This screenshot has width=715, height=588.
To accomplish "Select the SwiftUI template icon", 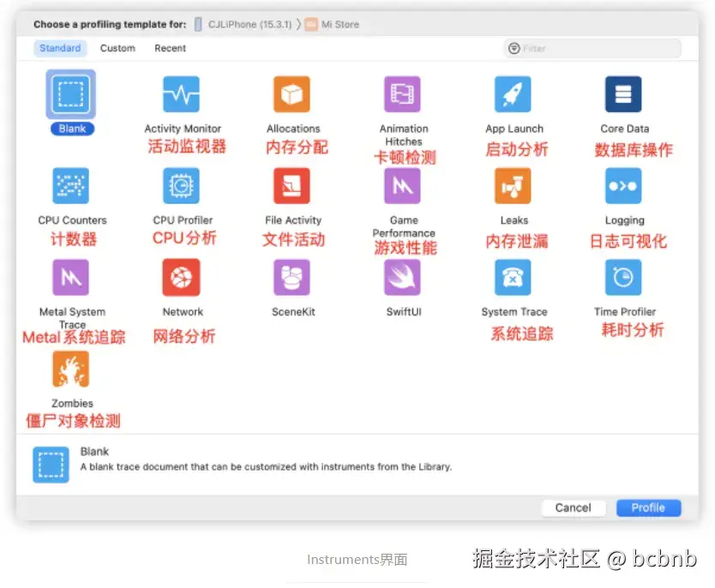I will [402, 277].
